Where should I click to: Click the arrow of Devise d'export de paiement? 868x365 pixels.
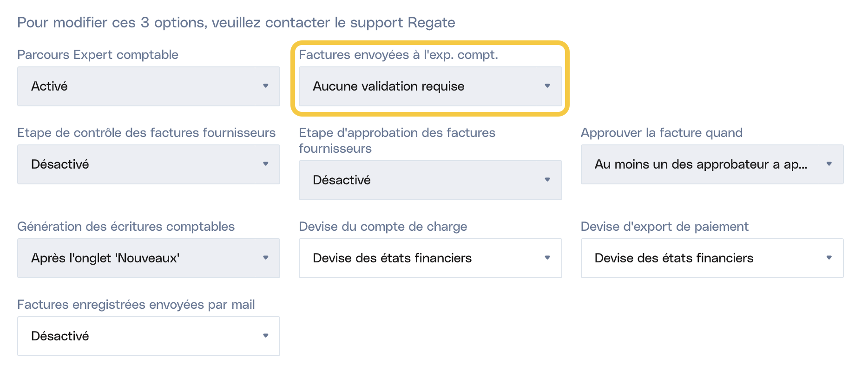pyautogui.click(x=829, y=258)
